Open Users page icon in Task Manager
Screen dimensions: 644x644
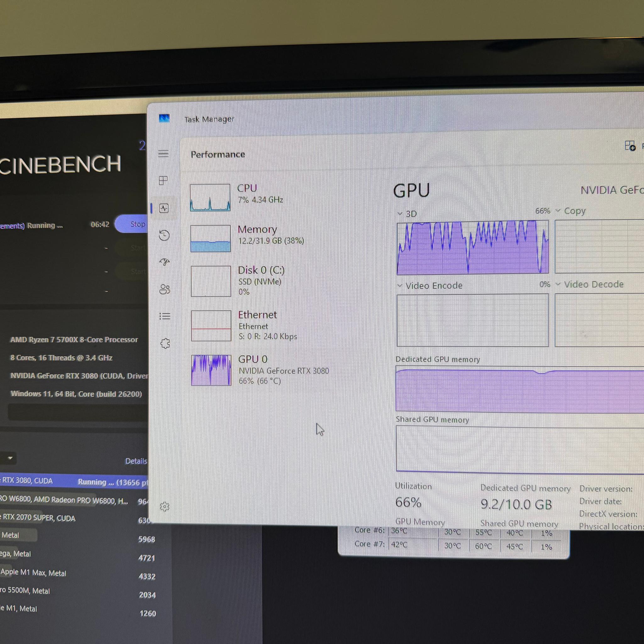pyautogui.click(x=165, y=289)
